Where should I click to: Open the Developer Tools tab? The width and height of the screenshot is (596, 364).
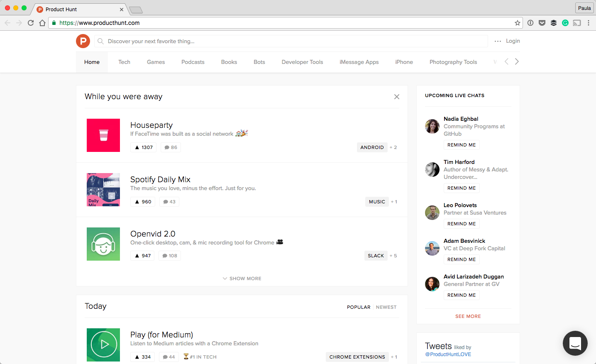pyautogui.click(x=302, y=62)
